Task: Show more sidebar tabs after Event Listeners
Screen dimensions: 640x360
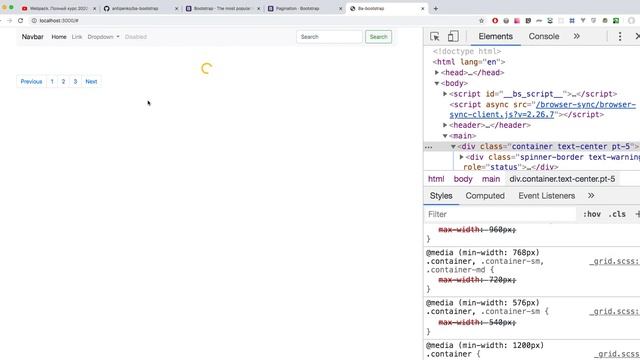Action: pyautogui.click(x=591, y=196)
